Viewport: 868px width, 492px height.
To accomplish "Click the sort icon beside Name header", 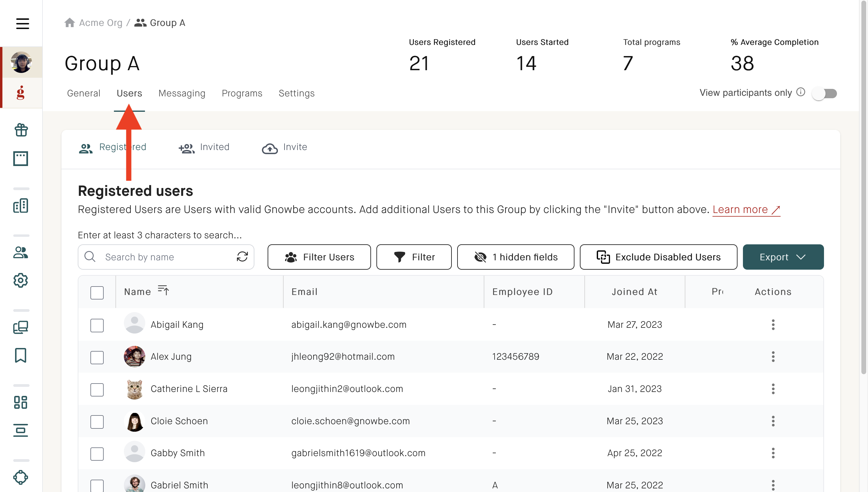I will tap(163, 290).
